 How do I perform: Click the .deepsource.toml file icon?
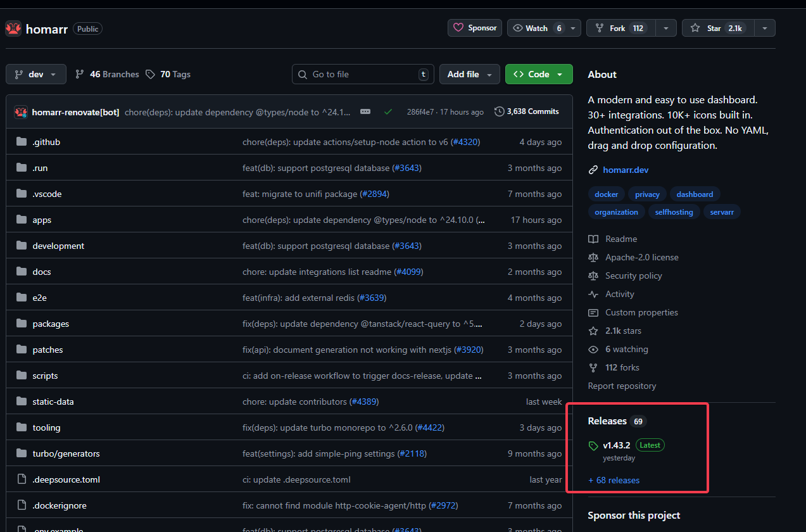22,479
